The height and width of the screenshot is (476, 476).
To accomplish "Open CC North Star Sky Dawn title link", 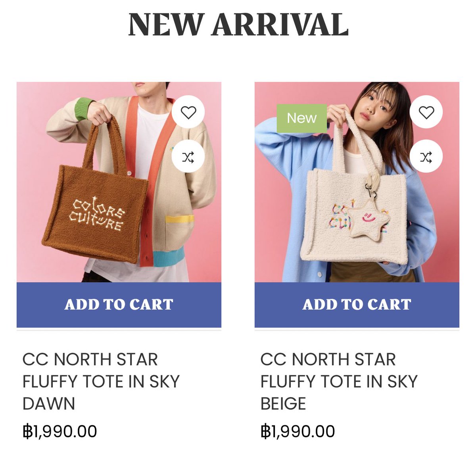I will (101, 382).
